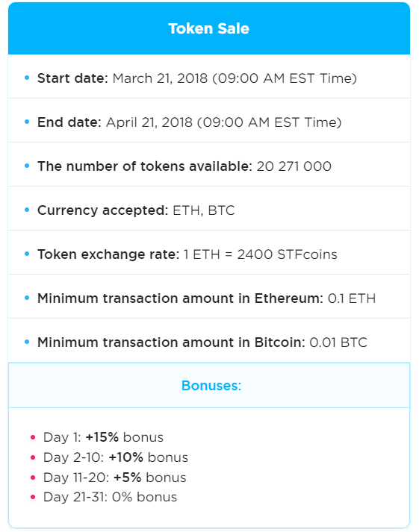Click the blue bullet beside Currency accepted
Viewport: 419px width, 532px height.
27,210
